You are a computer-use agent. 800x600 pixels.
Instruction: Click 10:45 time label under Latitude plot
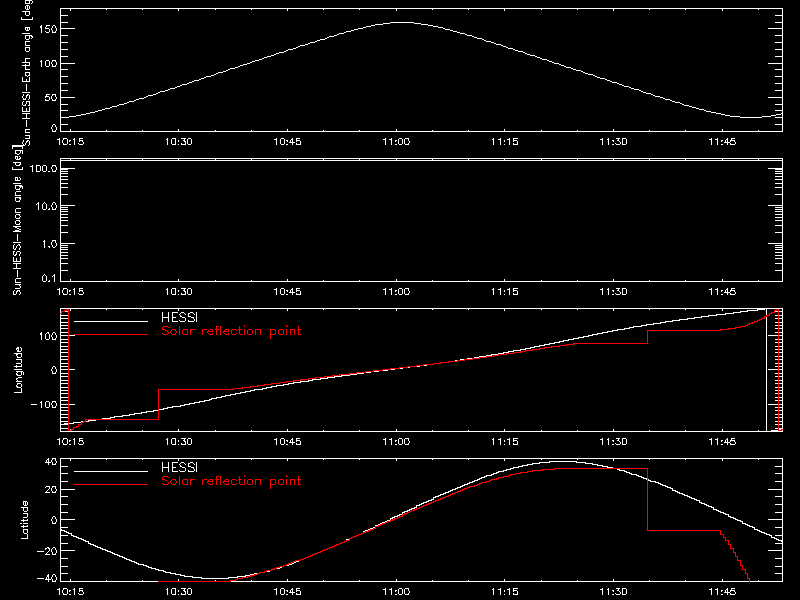point(287,591)
